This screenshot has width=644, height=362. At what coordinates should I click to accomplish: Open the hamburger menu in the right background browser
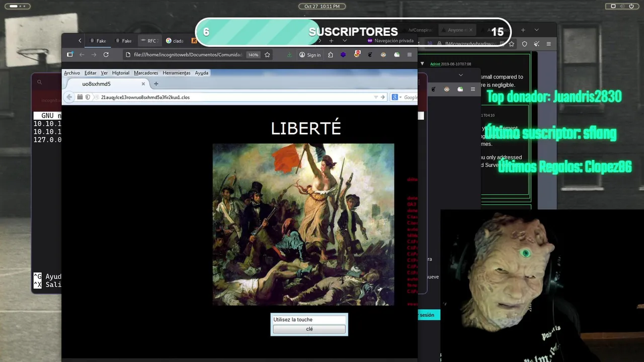click(x=548, y=44)
